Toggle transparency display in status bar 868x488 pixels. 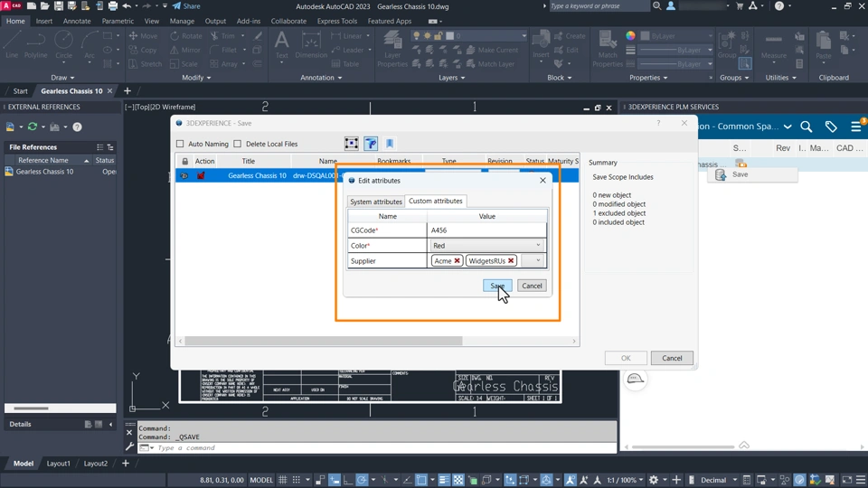458,480
